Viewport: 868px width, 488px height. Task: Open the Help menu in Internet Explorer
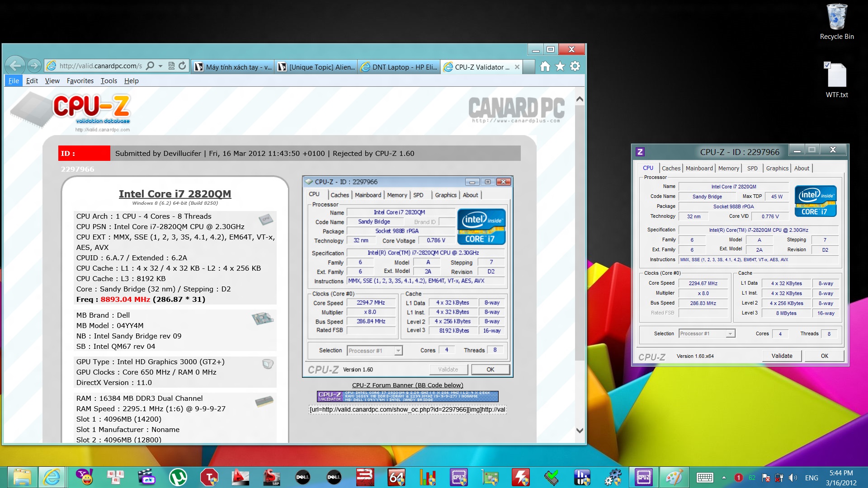click(x=132, y=81)
